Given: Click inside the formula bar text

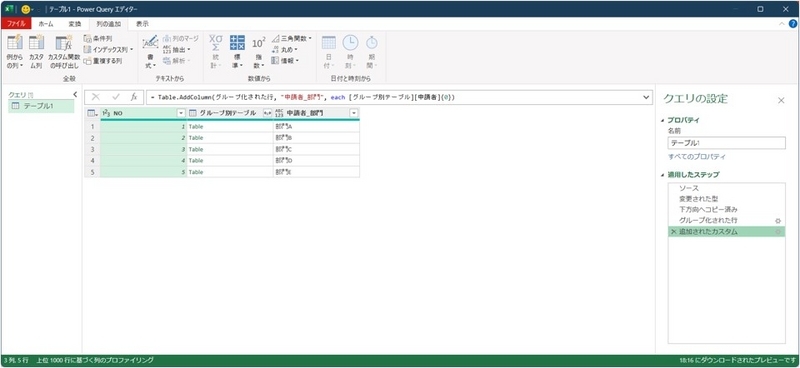Looking at the screenshot, I should pos(305,97).
